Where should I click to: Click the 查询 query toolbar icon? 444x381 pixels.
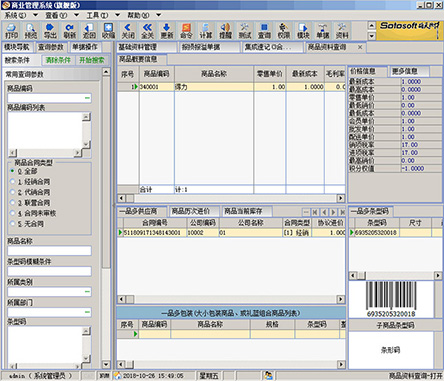pos(264,31)
